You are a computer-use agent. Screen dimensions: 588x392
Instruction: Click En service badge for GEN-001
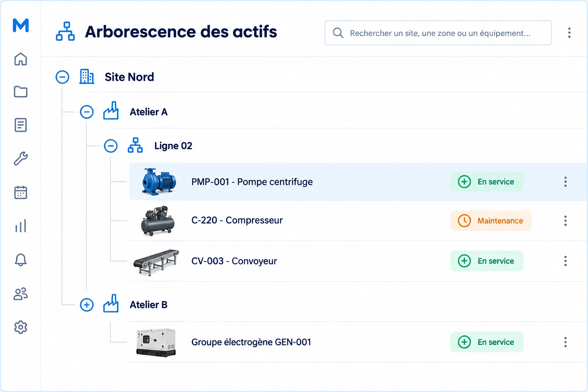[487, 342]
